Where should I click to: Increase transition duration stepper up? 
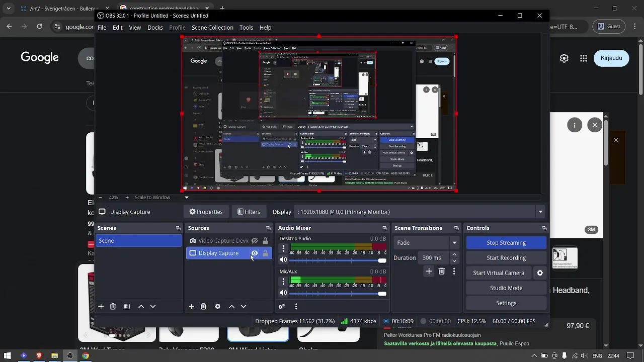pos(454,255)
